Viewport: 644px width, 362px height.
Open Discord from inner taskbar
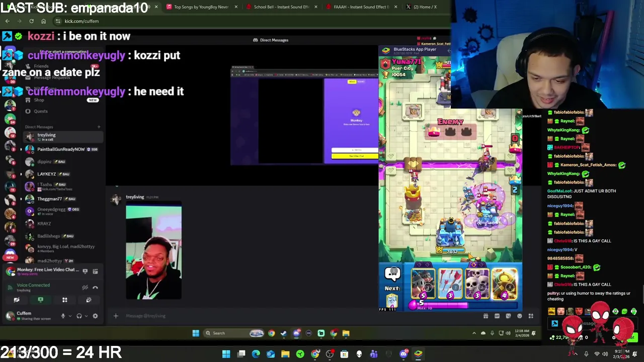[296, 333]
